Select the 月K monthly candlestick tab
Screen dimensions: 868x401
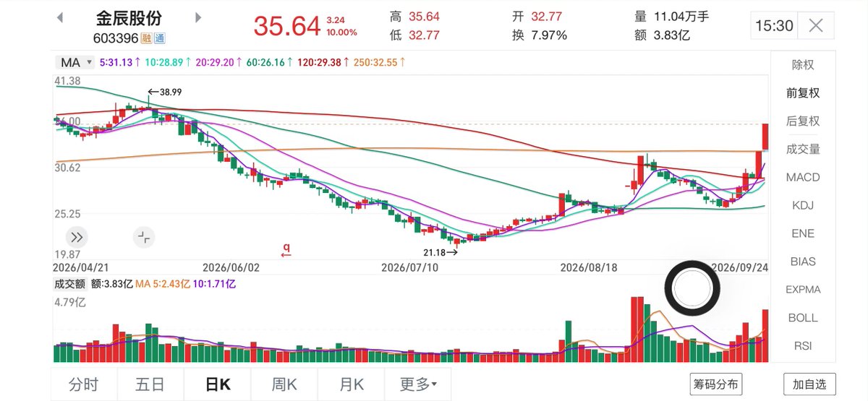coord(350,384)
